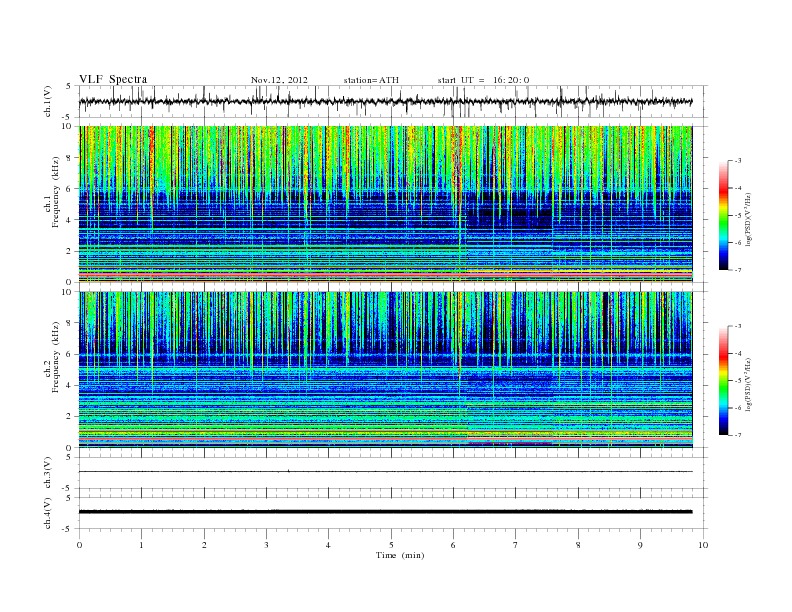
Task: Click the ch.2 color bar log(PSD) label
Action: click(x=748, y=384)
